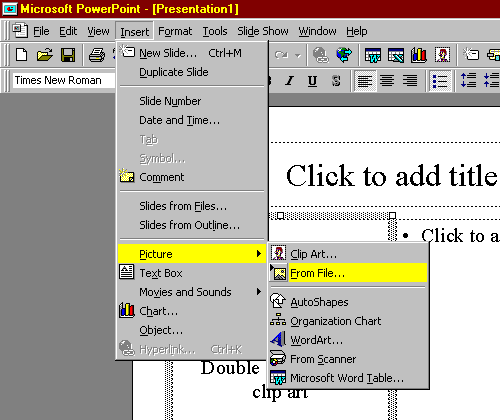Select Organization Chart in Picture submenu
This screenshot has height=420, width=500.
click(348, 321)
